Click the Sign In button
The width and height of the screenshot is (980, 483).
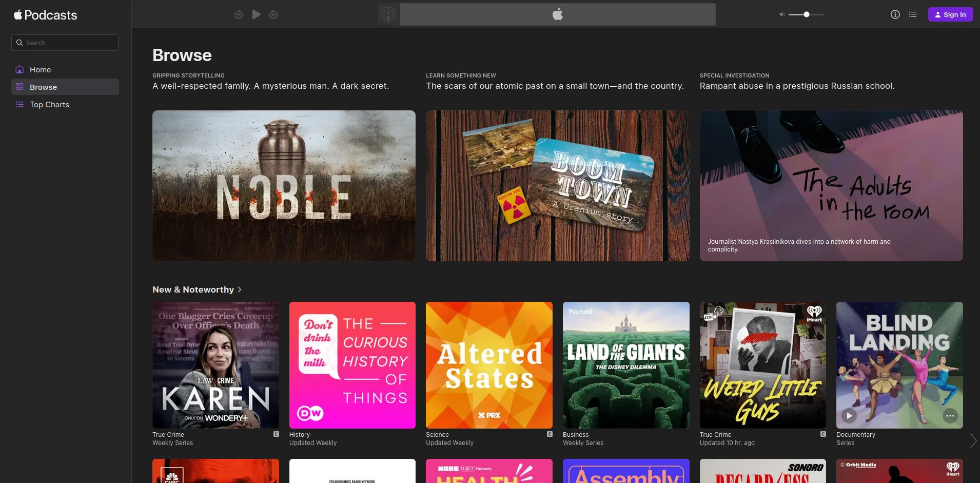950,14
